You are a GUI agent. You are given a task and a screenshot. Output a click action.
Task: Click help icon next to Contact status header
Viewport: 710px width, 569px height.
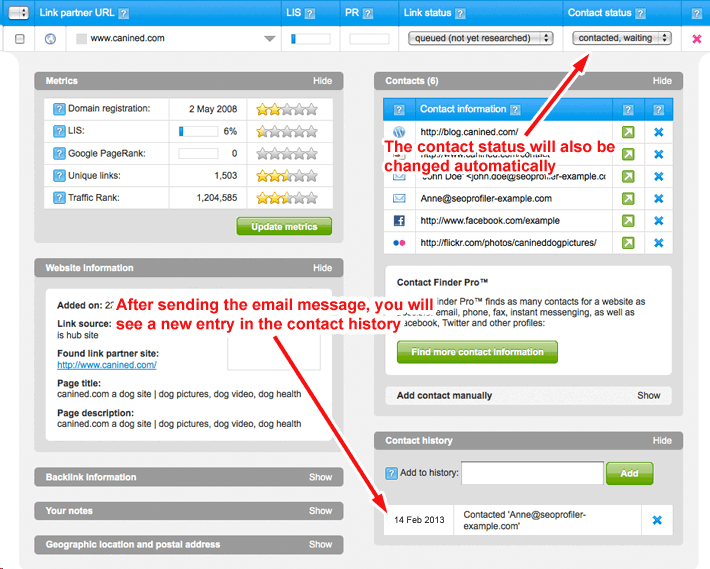click(x=640, y=14)
